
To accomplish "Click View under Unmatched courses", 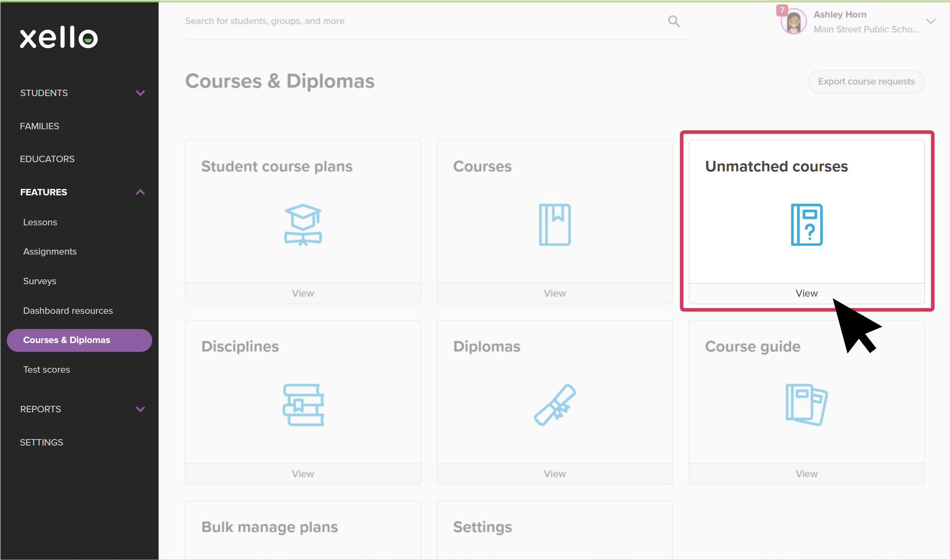I will (x=807, y=293).
